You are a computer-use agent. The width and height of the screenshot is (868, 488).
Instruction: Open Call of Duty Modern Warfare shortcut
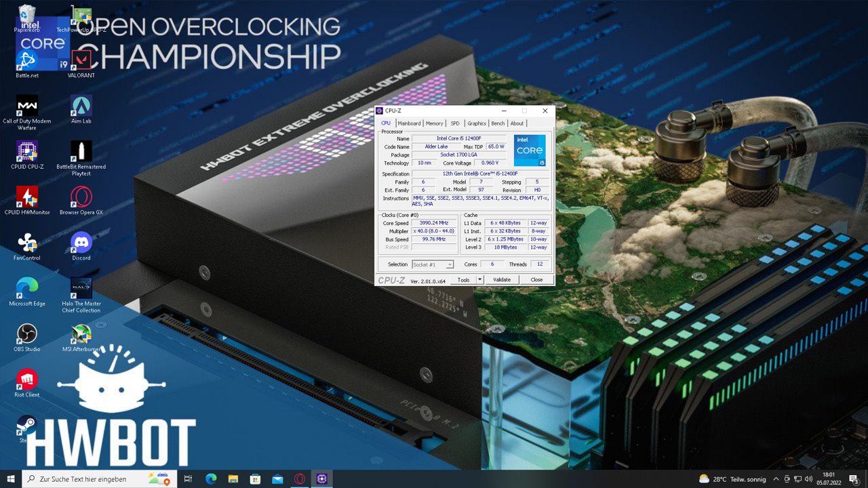pyautogui.click(x=27, y=113)
